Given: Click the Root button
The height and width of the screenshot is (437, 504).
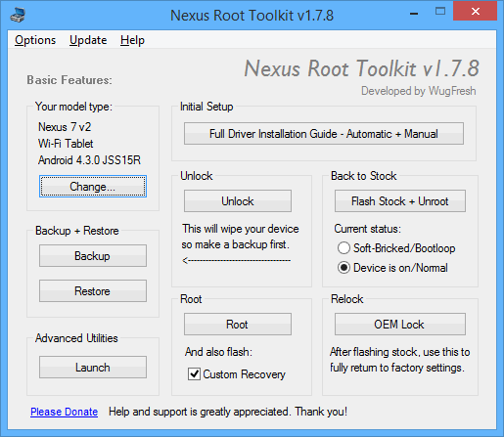Looking at the screenshot, I should pyautogui.click(x=238, y=325).
